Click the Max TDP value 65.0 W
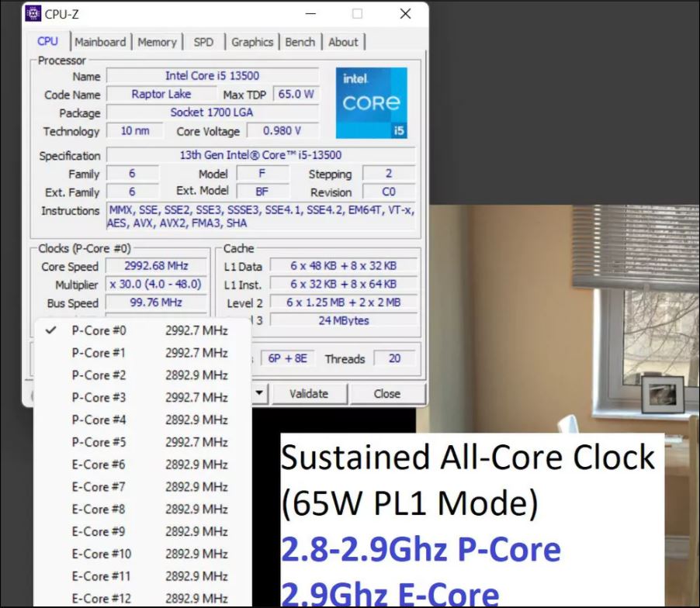This screenshot has width=700, height=608. tap(296, 94)
